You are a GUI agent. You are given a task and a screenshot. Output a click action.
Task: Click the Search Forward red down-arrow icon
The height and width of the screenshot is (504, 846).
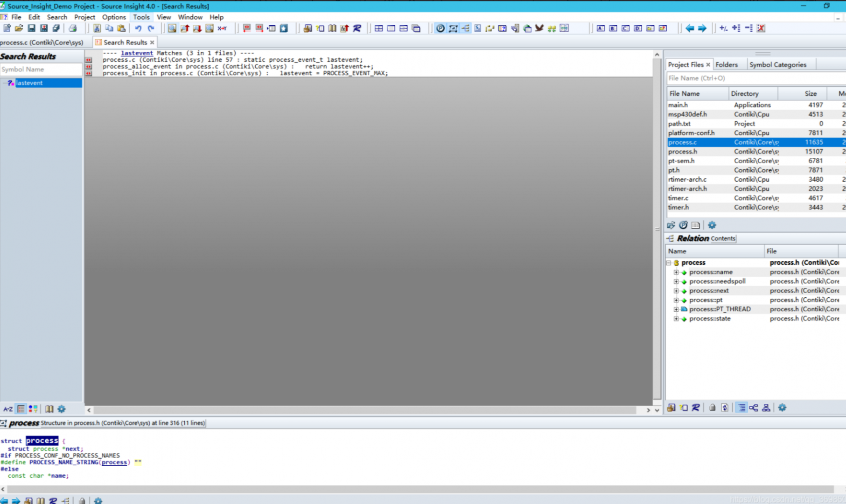(197, 28)
